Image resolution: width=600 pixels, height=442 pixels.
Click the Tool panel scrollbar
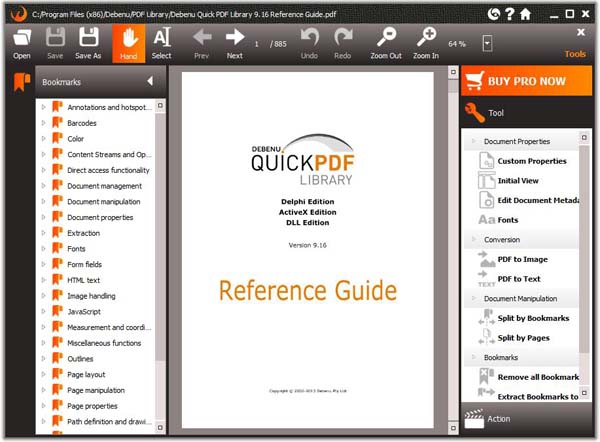[584, 265]
